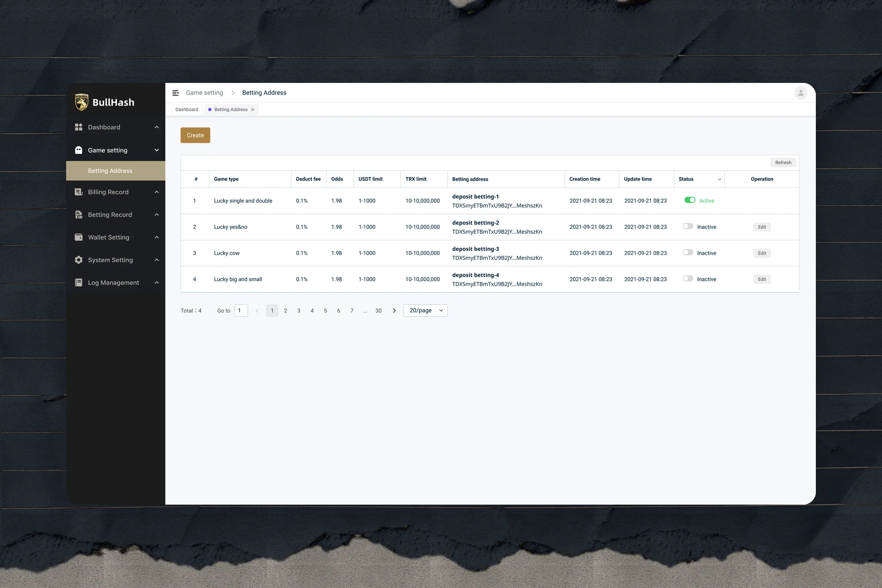
Task: Expand the Billing Record chevron
Action: click(x=157, y=192)
